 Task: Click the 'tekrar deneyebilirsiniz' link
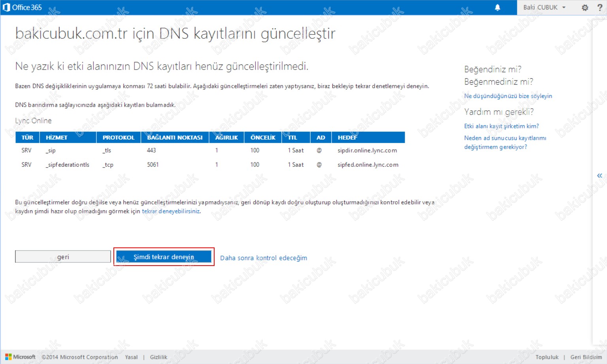tap(171, 211)
